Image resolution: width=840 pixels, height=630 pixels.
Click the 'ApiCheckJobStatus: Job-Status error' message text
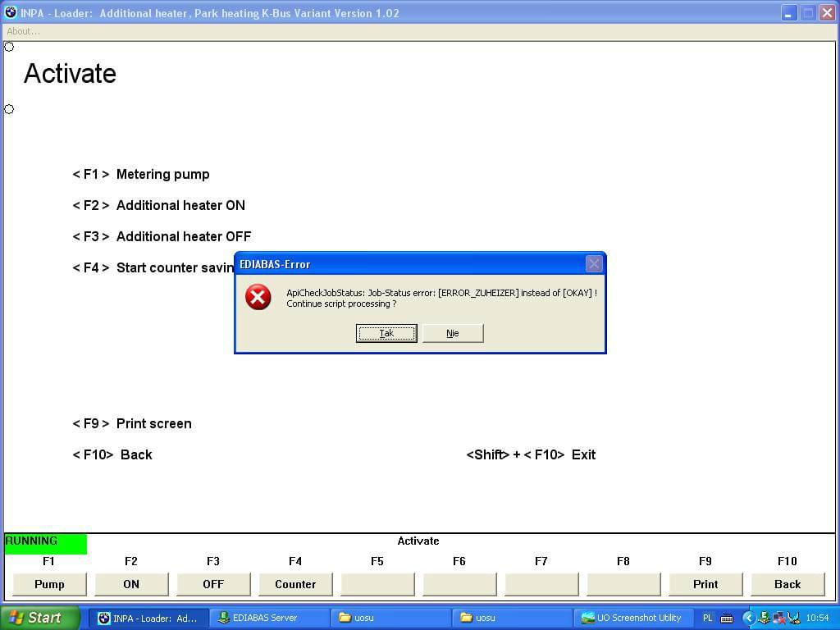[441, 293]
